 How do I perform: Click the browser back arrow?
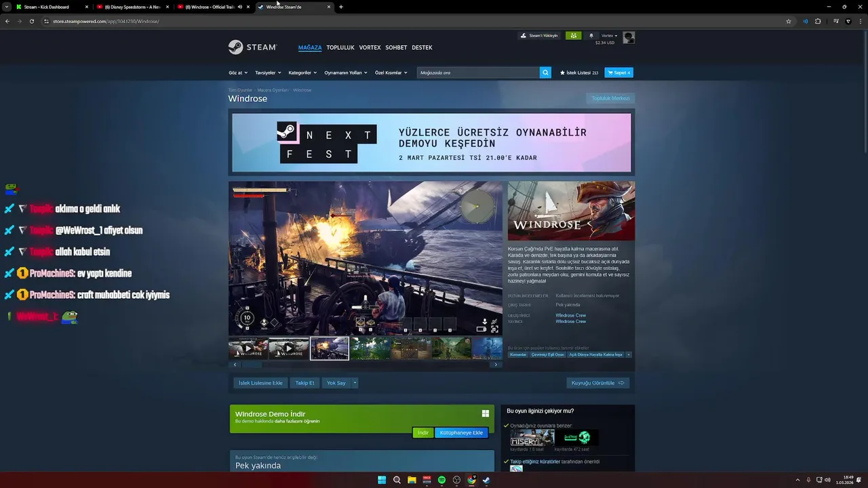(x=7, y=21)
